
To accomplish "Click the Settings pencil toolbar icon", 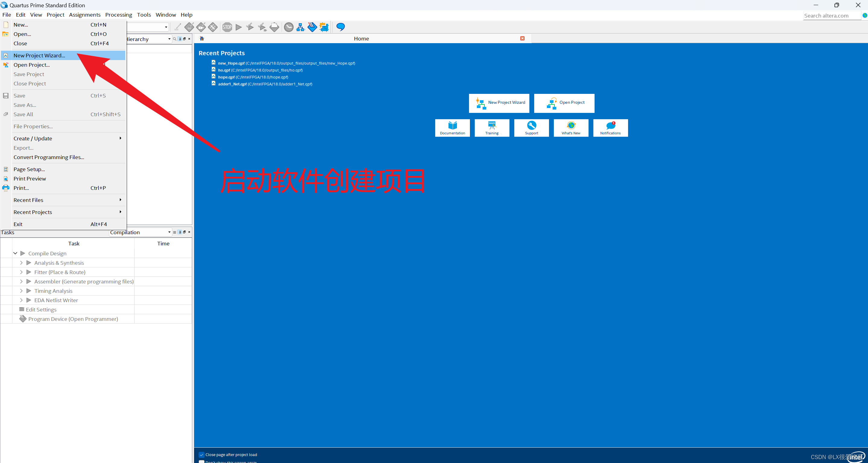I will pyautogui.click(x=178, y=27).
